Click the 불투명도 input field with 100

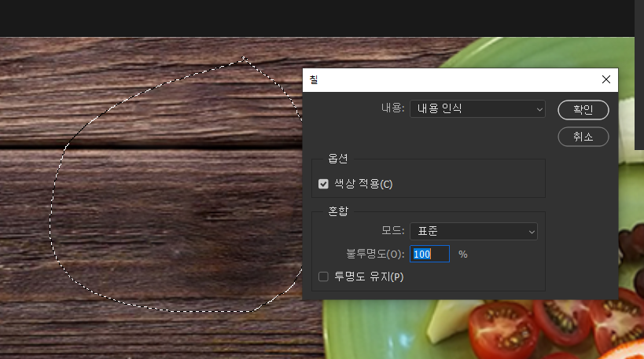(429, 254)
